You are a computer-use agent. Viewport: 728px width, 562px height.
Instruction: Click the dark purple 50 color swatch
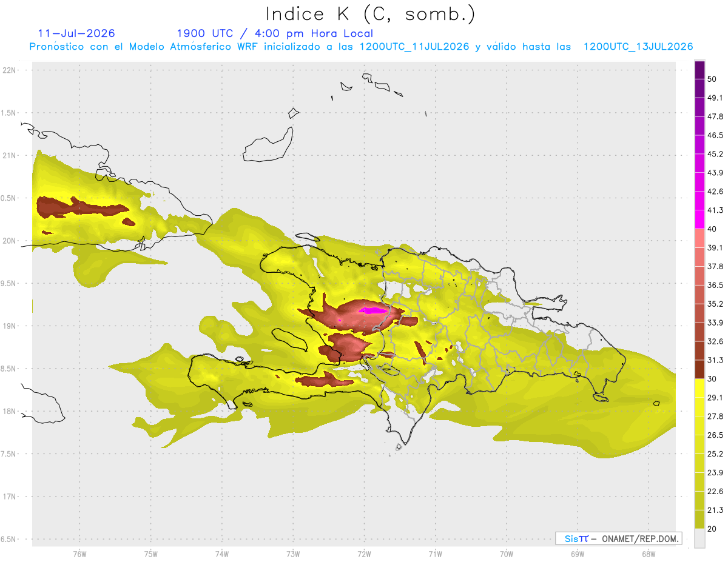point(699,70)
